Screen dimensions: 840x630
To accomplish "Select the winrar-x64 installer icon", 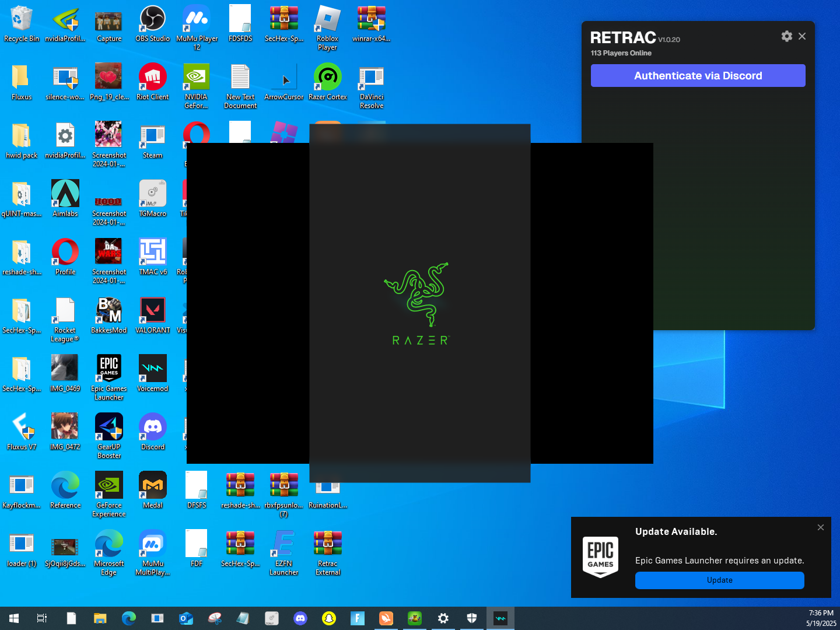I will click(372, 24).
